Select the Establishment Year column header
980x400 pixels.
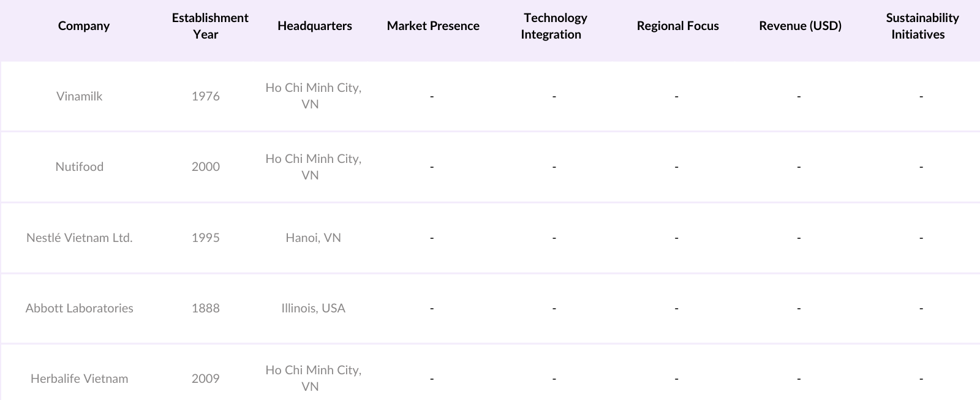click(x=209, y=26)
